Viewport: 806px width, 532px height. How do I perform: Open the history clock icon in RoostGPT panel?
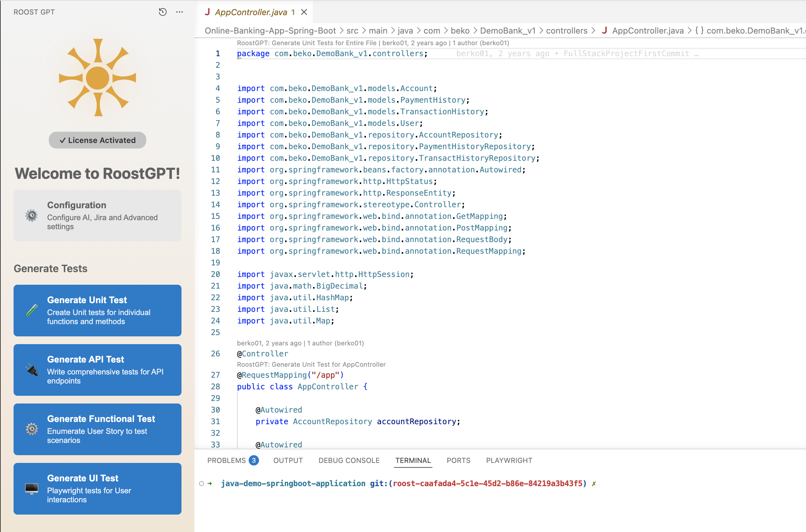[x=162, y=12]
